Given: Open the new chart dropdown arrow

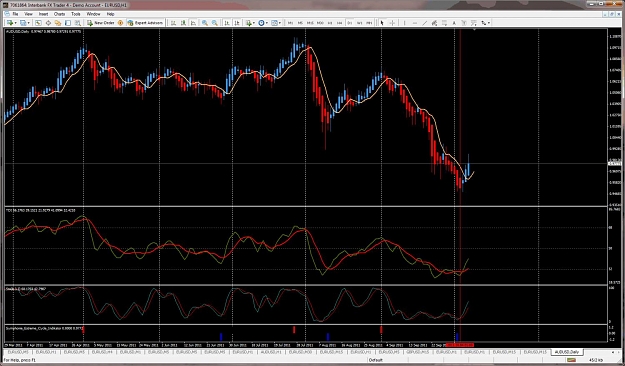Looking at the screenshot, I should click(16, 23).
